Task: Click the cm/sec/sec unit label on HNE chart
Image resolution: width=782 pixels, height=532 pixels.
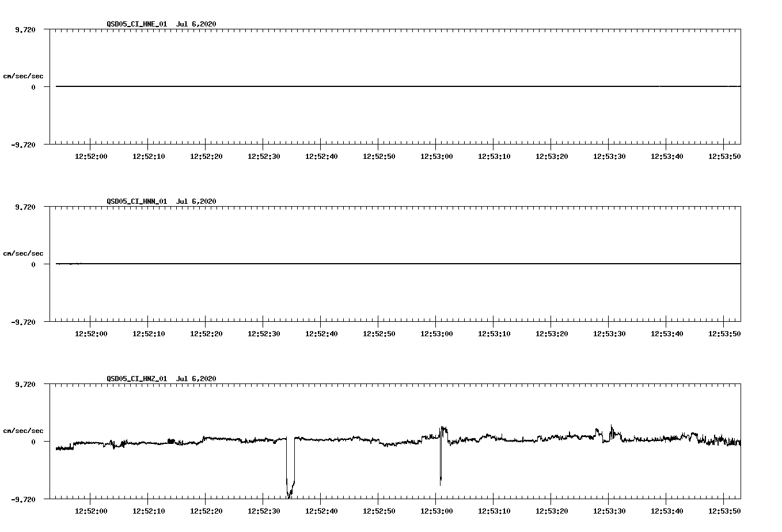Action: pyautogui.click(x=23, y=76)
